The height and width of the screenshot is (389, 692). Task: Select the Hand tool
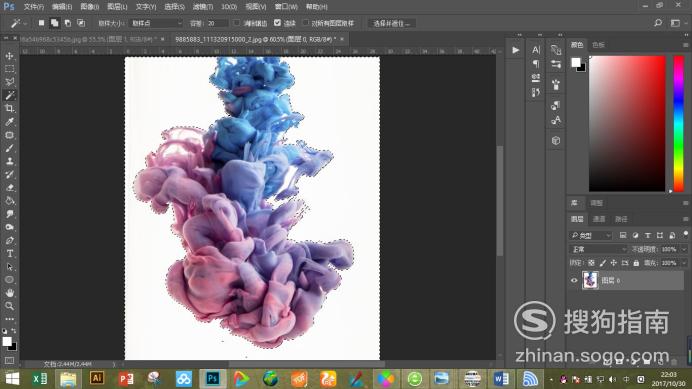[9, 293]
